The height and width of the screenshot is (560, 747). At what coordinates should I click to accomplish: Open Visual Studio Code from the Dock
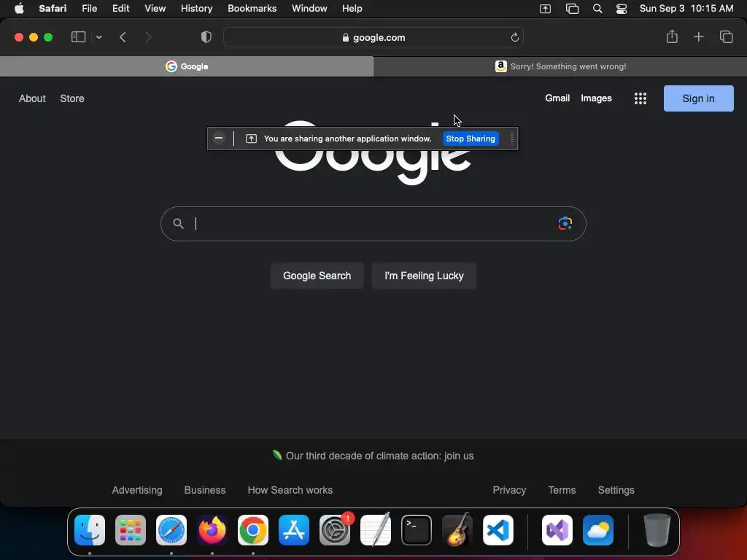(x=498, y=530)
